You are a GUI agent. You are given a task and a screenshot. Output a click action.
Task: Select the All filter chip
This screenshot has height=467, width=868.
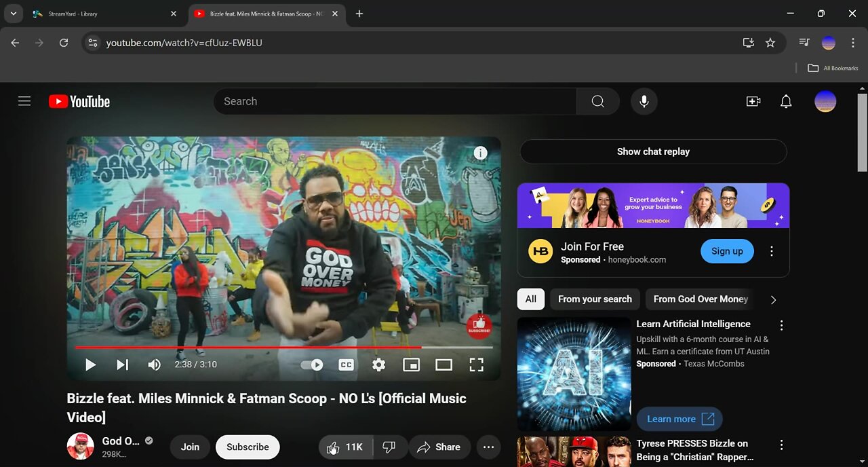click(x=530, y=299)
